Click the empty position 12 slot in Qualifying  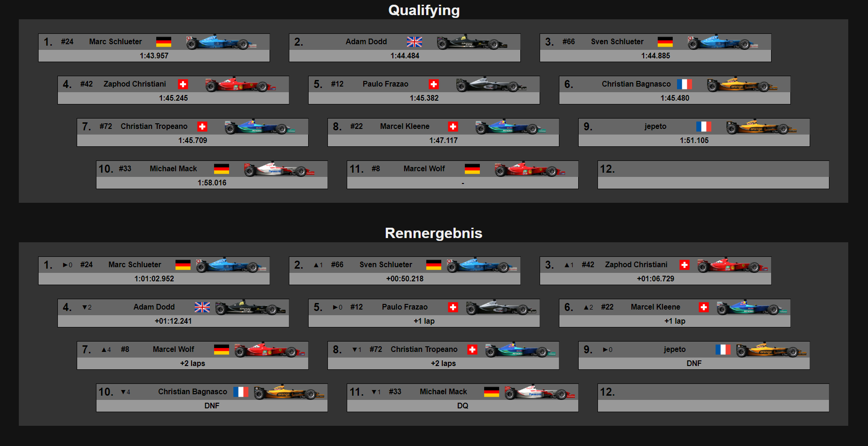(713, 175)
